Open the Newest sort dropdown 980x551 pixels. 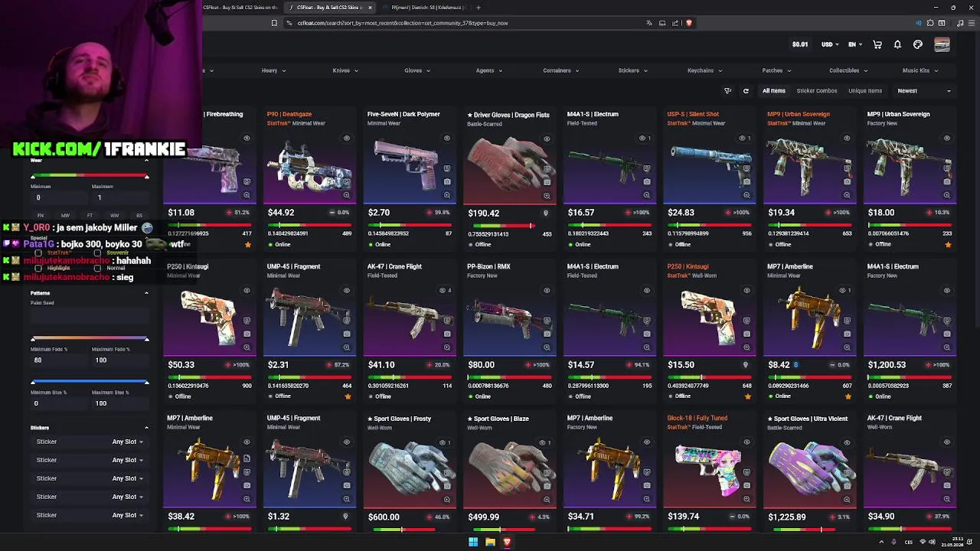(x=924, y=91)
